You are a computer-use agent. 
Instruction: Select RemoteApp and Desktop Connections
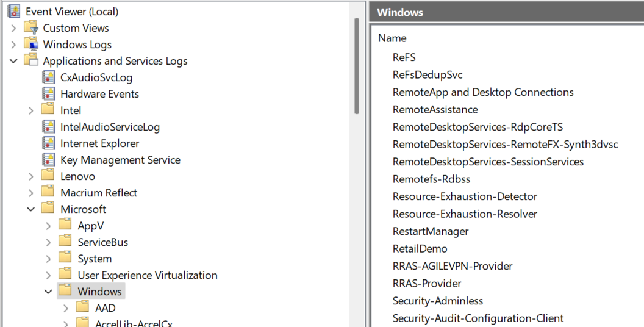pos(483,92)
